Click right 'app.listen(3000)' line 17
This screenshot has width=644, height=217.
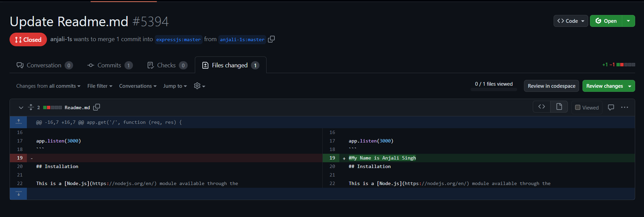[x=371, y=141]
